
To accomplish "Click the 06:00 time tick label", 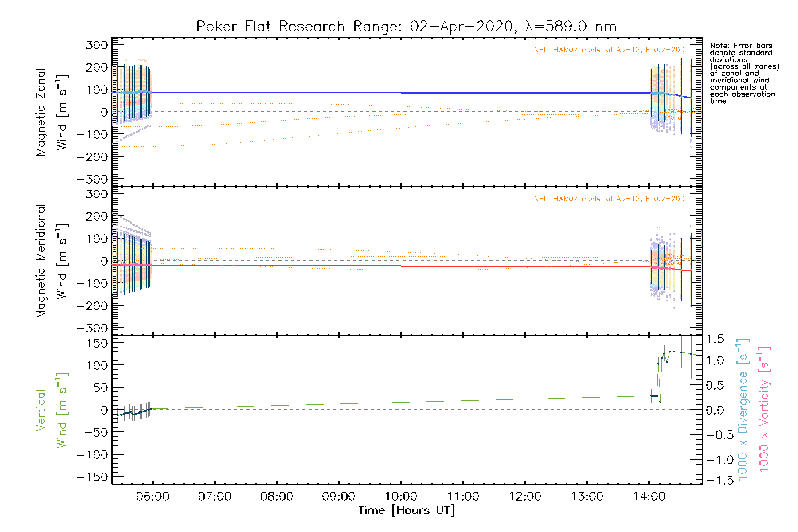I will (153, 497).
